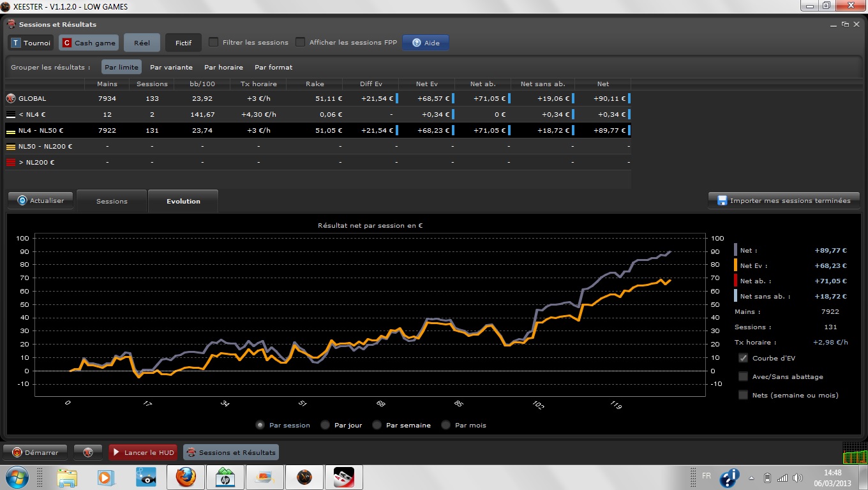Select the Par jour radio button
Screen dimensions: 868x490
[x=325, y=425]
